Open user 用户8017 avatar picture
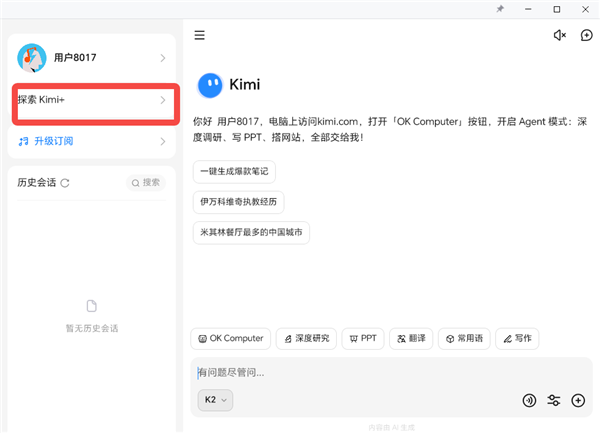The height and width of the screenshot is (433, 600). 32,58
